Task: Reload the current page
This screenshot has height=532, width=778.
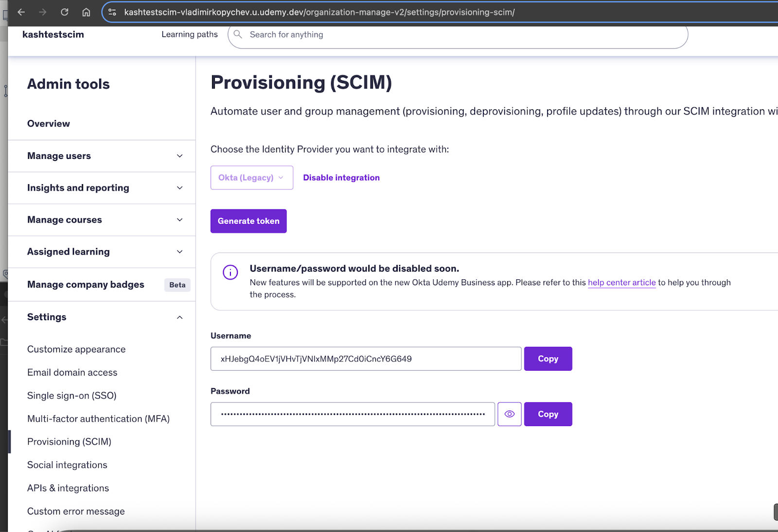Action: pyautogui.click(x=65, y=12)
